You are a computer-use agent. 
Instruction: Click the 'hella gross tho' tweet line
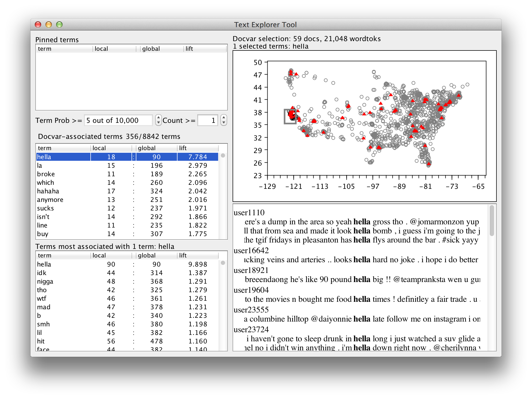pyautogui.click(x=362, y=222)
